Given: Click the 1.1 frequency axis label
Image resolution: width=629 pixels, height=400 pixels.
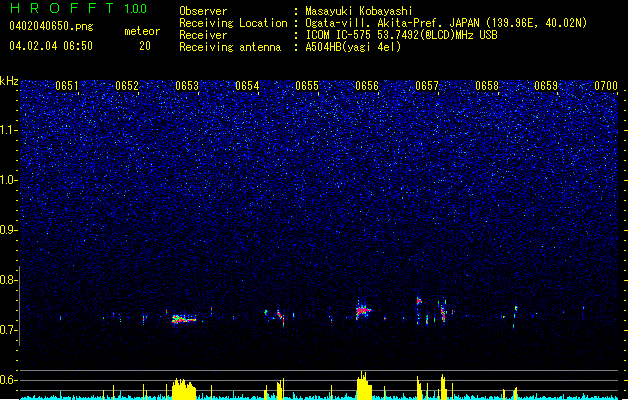Looking at the screenshot, I should (9, 130).
